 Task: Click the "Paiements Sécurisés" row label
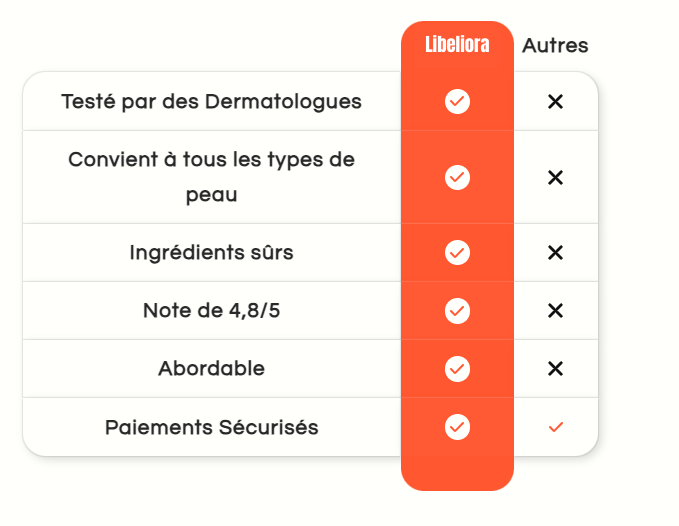211,427
